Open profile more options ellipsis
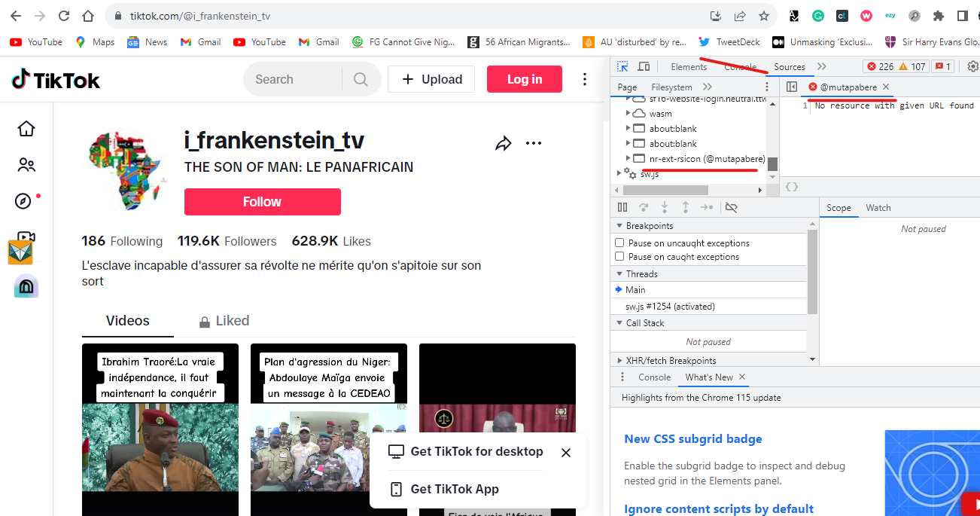The width and height of the screenshot is (980, 516). click(534, 143)
